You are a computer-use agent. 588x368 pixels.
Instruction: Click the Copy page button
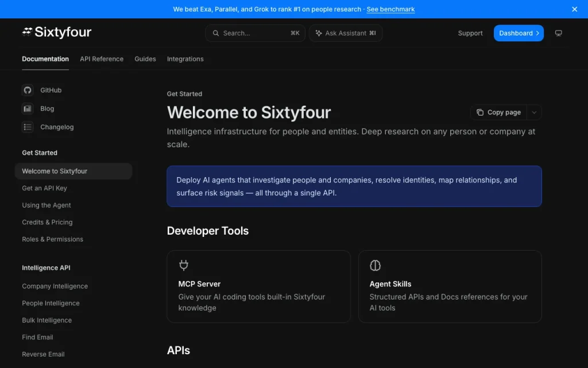point(498,112)
